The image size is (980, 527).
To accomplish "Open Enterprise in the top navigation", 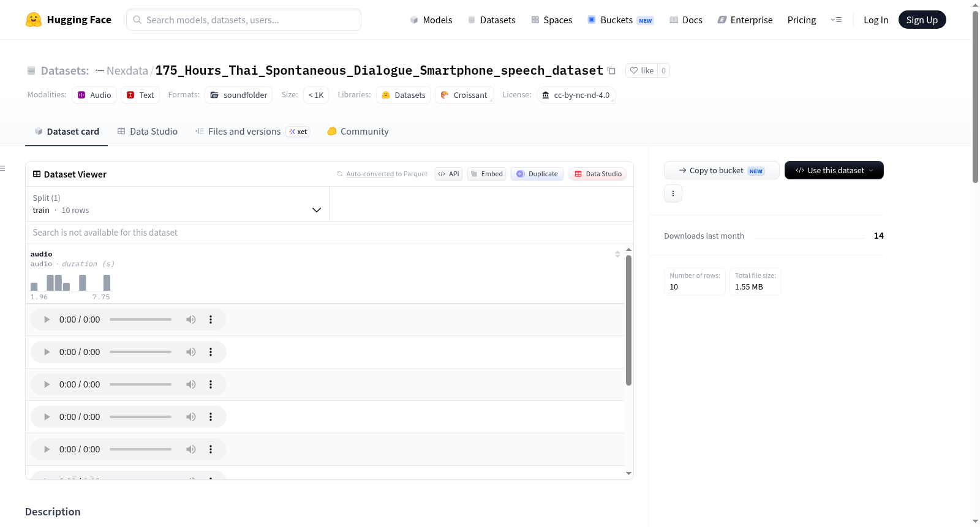I will click(745, 20).
